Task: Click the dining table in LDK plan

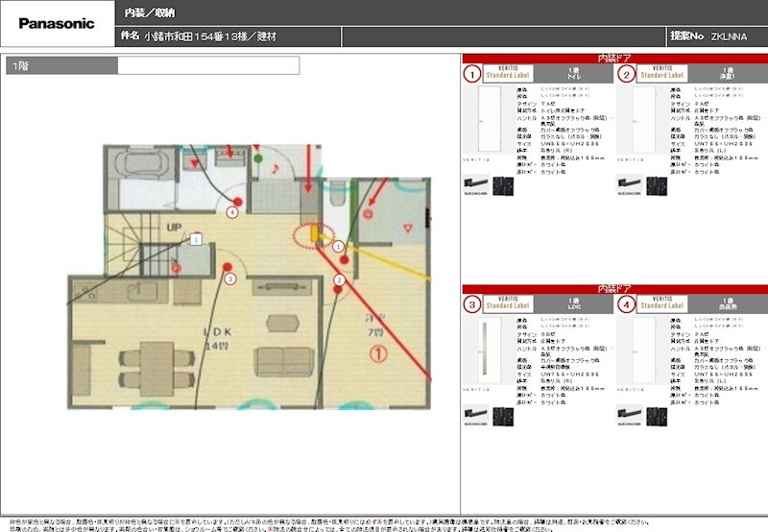Action: click(156, 369)
